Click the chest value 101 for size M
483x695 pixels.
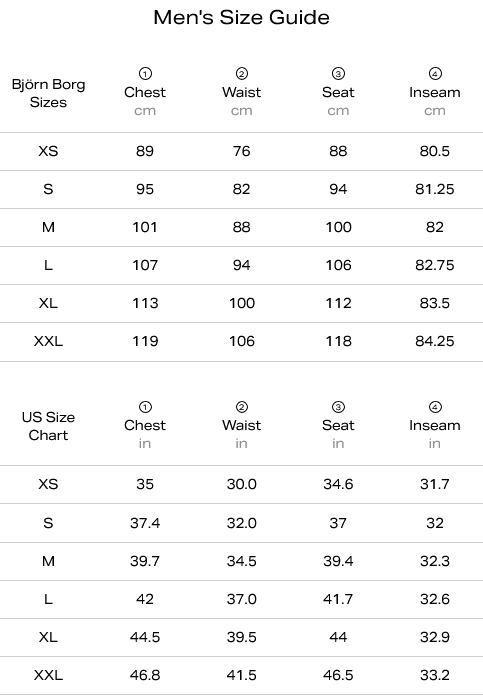145,227
